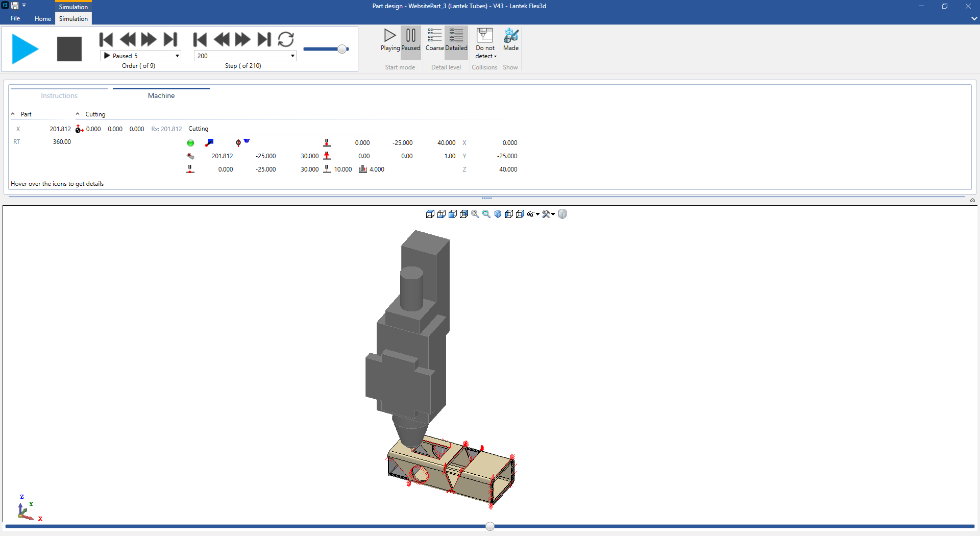Set start mode to Playing

(390, 41)
